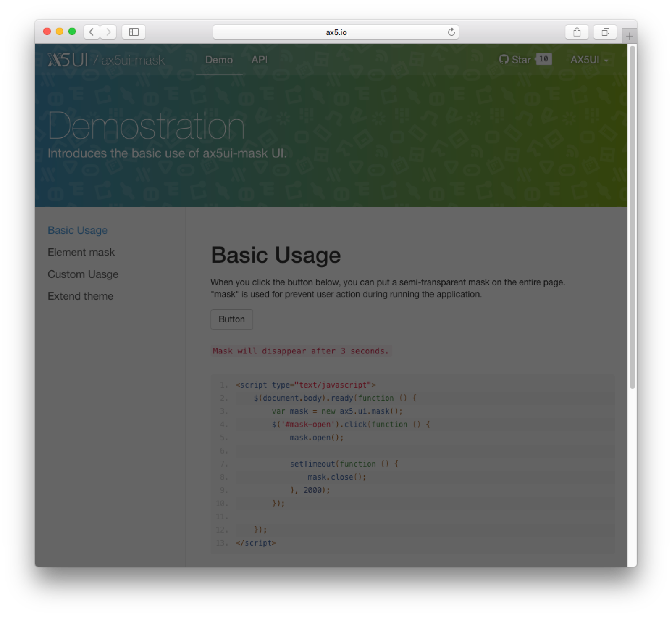Viewport: 672px width, 617px height.
Task: Click the mask demo Button
Action: (x=231, y=319)
